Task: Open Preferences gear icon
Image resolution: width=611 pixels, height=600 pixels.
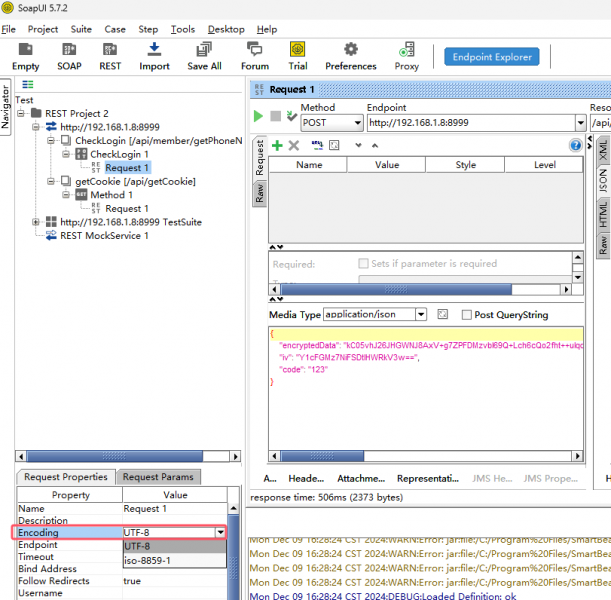Action: 351,49
